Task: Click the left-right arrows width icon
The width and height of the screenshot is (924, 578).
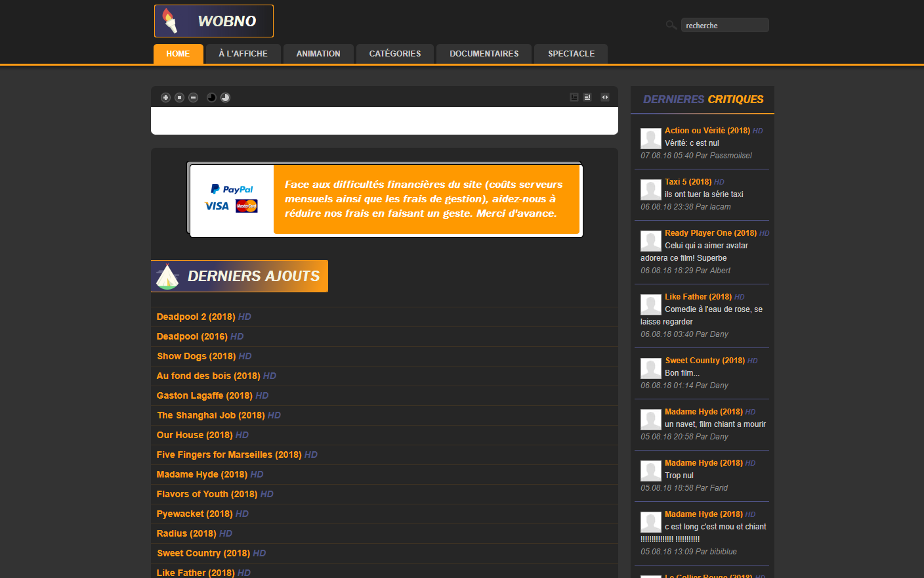Action: [x=605, y=97]
